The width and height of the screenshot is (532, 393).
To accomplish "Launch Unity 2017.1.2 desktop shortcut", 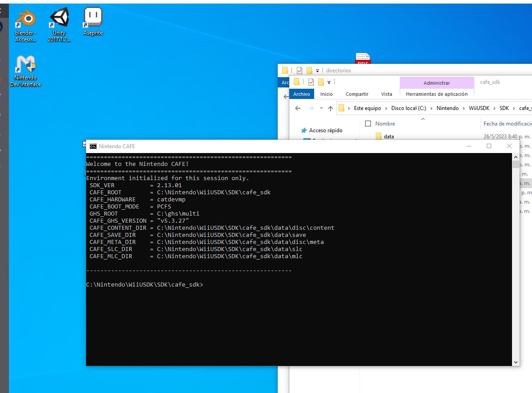I will click(x=59, y=26).
